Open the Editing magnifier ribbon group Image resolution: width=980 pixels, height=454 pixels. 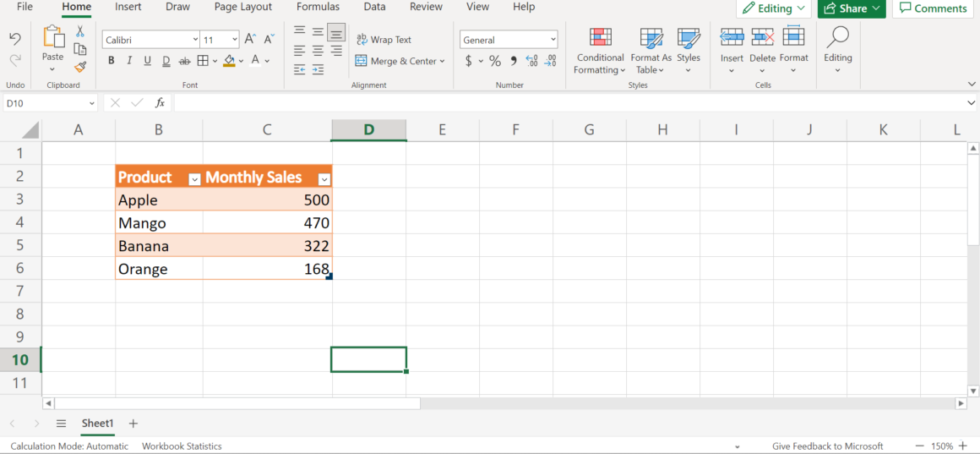pyautogui.click(x=837, y=50)
